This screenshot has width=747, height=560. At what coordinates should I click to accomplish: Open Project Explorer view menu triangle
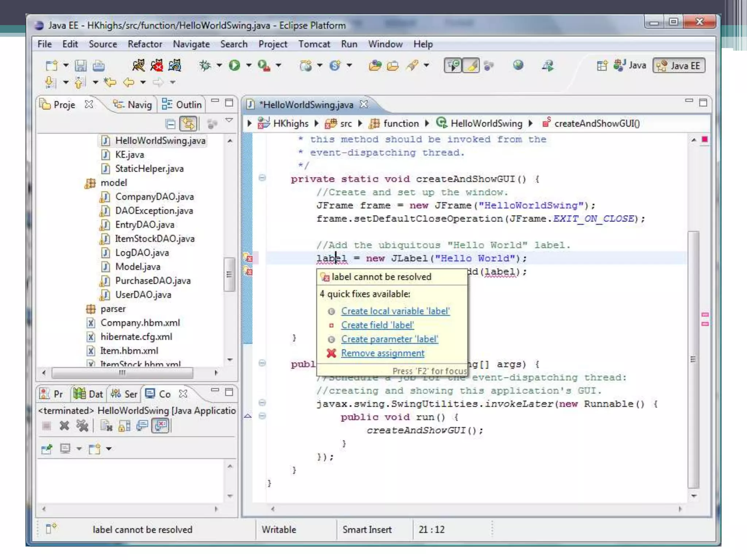click(229, 120)
